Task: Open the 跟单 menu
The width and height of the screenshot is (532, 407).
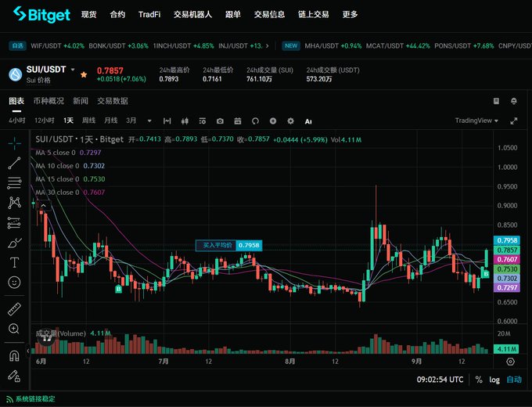Action: coord(233,14)
